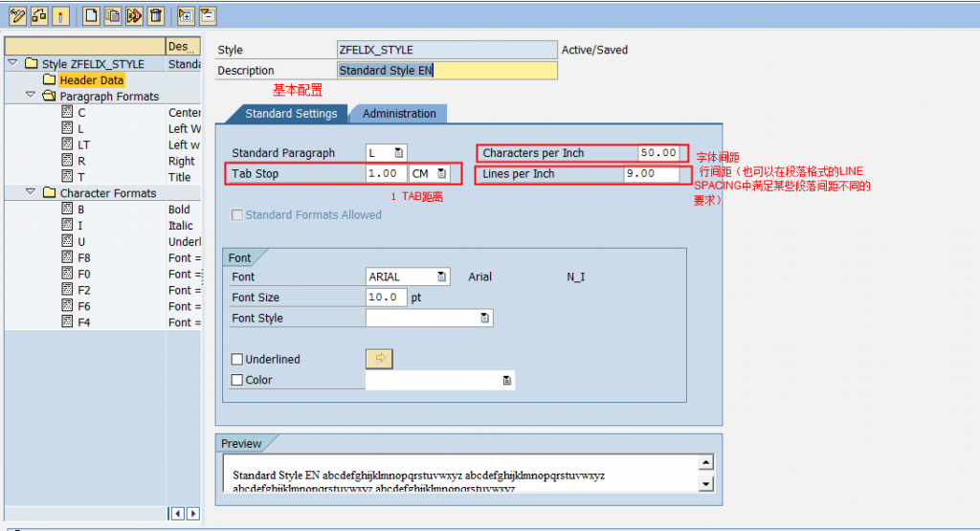Click the Copy toolbar icon
Screen dimensions: 980x531
(113, 15)
